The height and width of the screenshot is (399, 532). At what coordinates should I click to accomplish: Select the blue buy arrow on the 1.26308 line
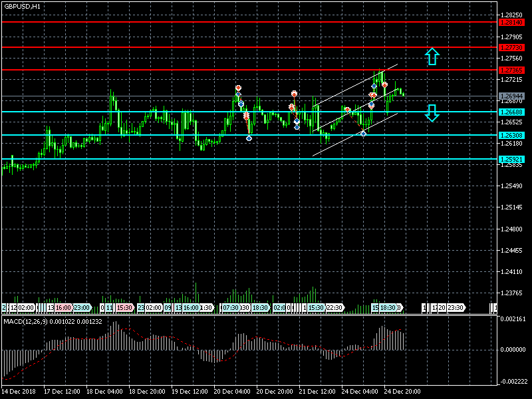[249, 138]
